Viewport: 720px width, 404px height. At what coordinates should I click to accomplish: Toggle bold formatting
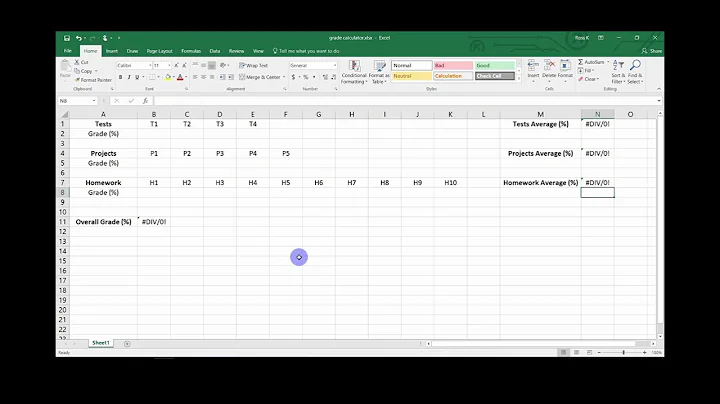click(x=120, y=77)
